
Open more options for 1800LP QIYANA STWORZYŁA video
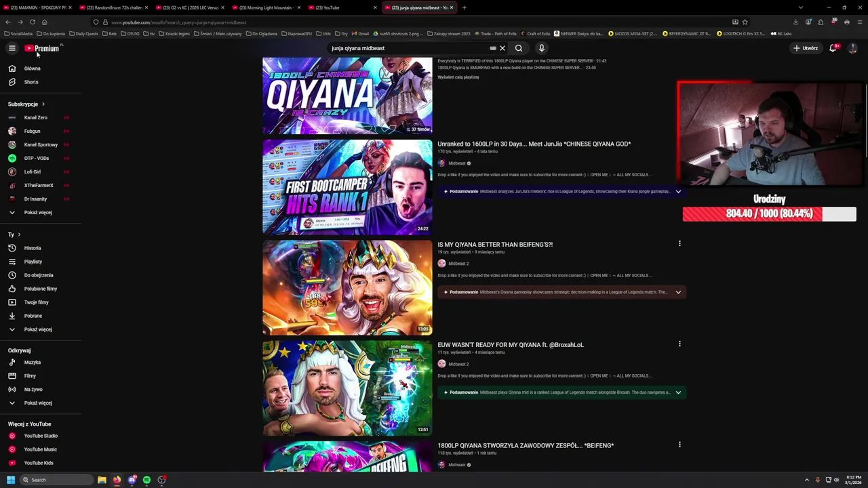[679, 445]
